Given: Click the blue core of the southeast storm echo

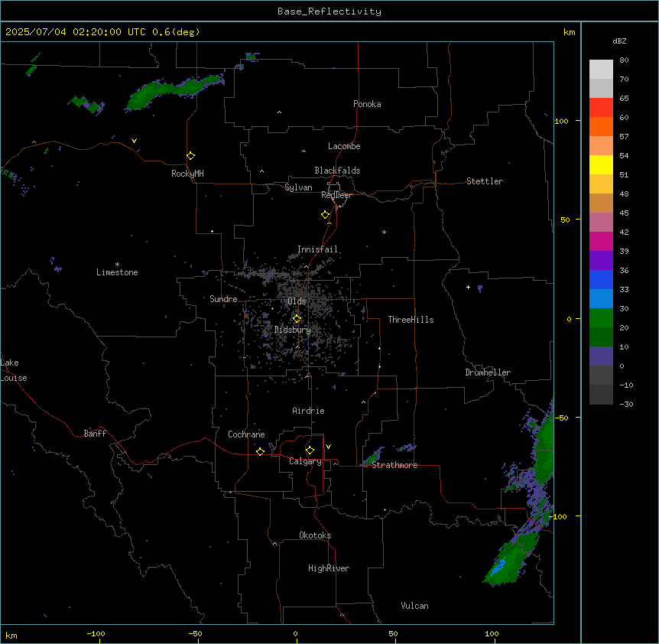Looking at the screenshot, I should coord(499,566).
